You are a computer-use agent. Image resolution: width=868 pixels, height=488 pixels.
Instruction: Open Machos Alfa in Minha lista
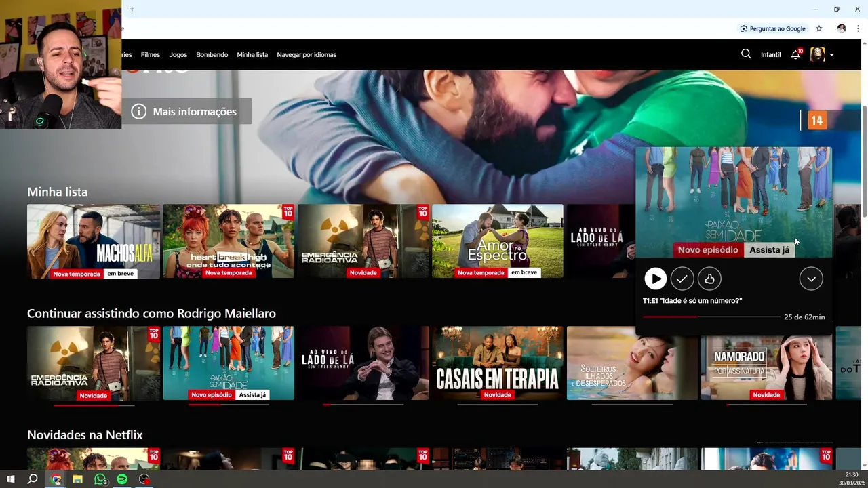pyautogui.click(x=94, y=241)
